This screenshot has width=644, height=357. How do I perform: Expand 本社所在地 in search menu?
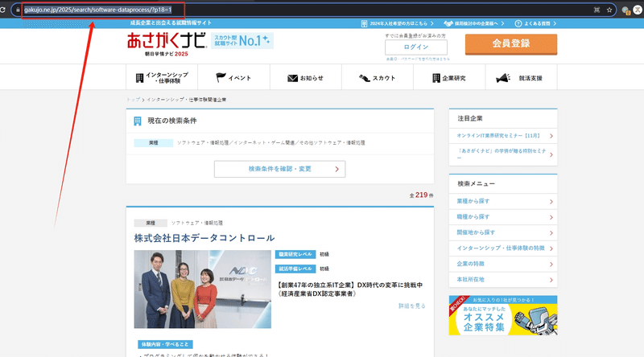[503, 280]
